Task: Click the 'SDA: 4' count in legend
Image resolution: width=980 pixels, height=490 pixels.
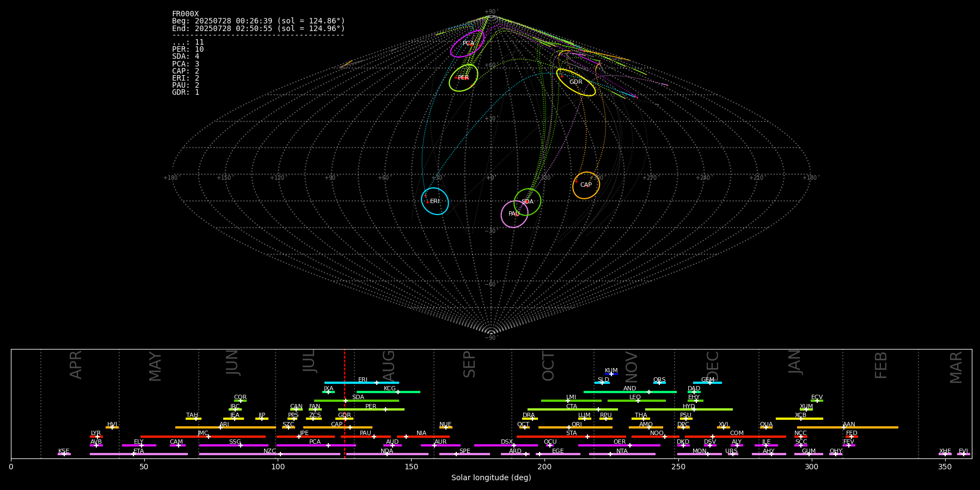Action: (186, 57)
